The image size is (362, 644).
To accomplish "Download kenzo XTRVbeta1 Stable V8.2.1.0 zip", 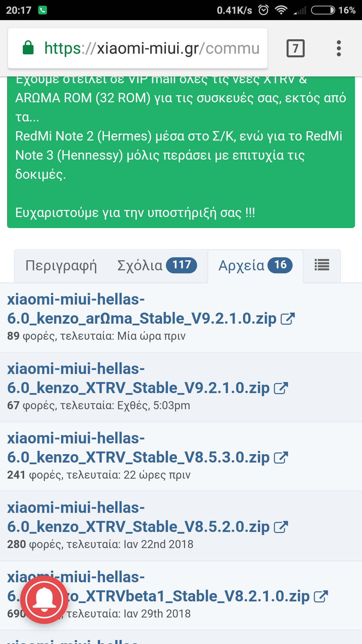I will point(188,596).
